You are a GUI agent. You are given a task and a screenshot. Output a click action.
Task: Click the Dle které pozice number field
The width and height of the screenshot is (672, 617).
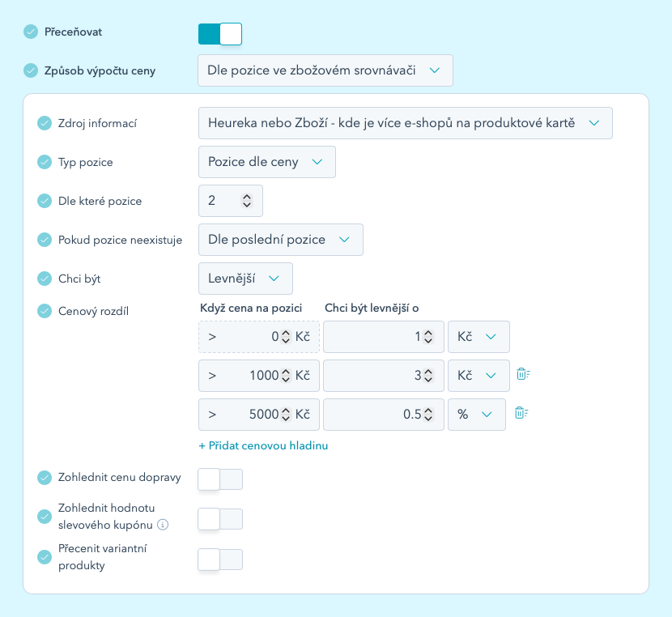click(x=231, y=201)
